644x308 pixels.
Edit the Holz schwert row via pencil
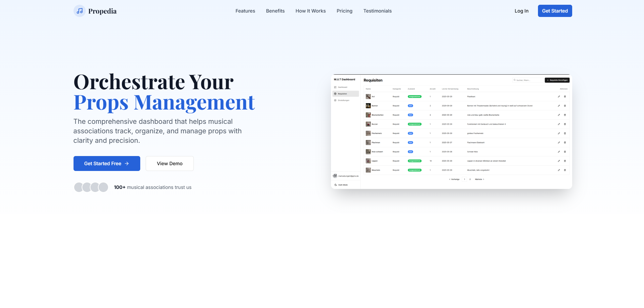(x=559, y=152)
